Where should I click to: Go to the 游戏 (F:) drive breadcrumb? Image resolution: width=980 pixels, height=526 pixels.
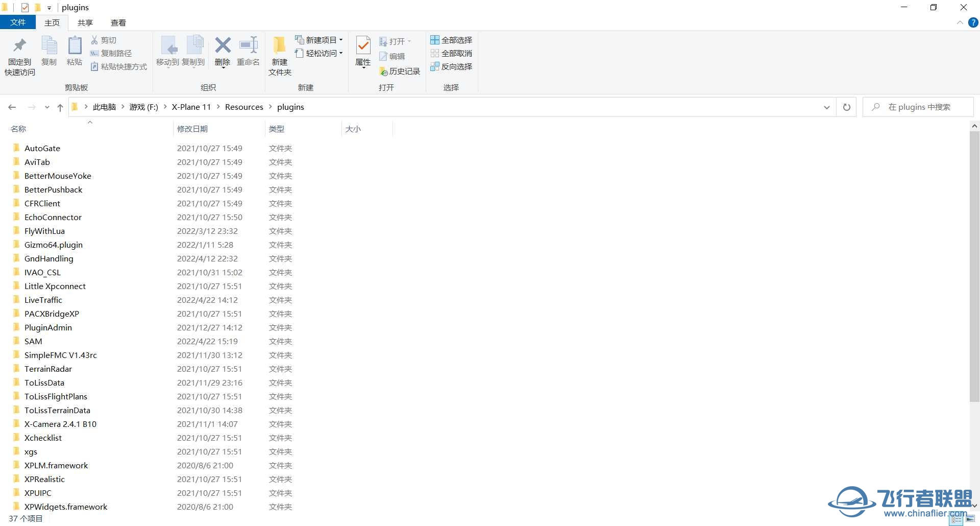point(144,107)
